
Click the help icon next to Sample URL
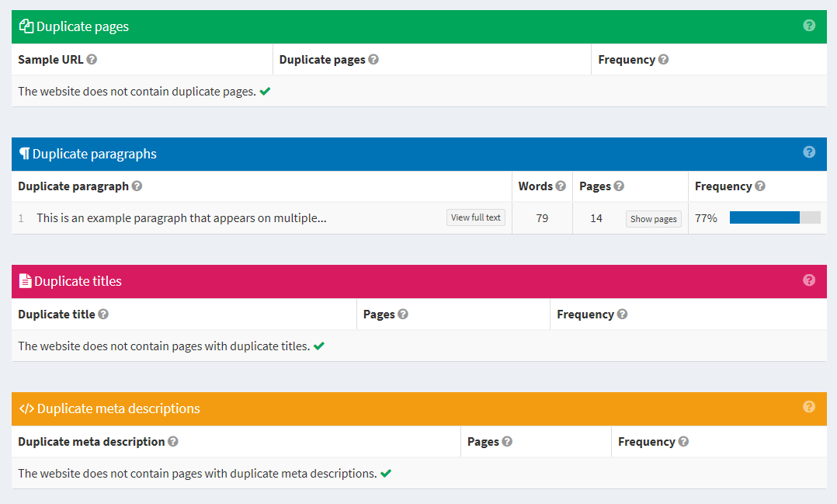92,59
